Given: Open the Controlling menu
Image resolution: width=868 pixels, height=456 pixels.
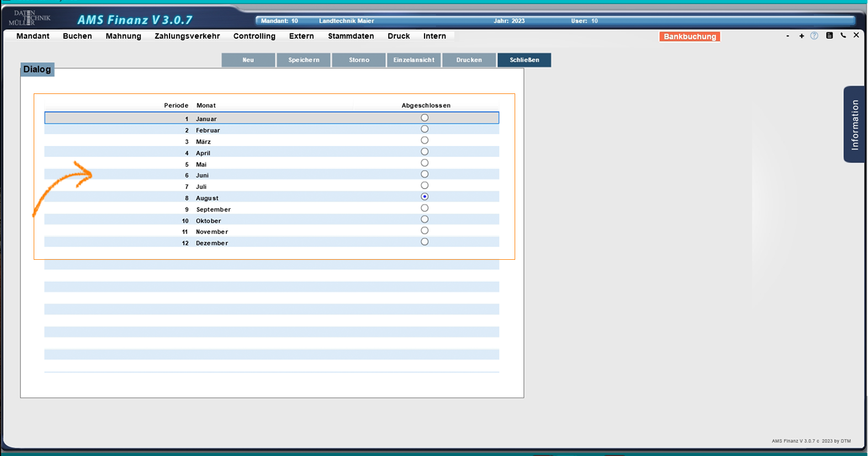Looking at the screenshot, I should coord(254,36).
